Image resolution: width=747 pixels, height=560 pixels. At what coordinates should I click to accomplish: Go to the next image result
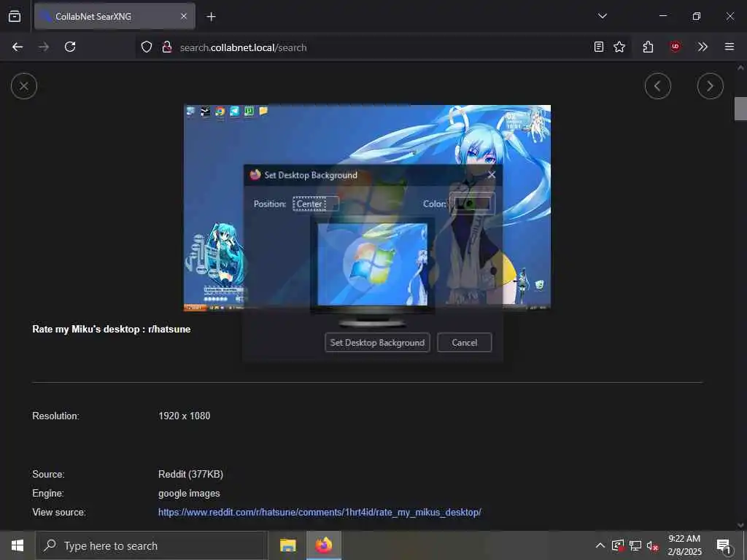pyautogui.click(x=711, y=86)
